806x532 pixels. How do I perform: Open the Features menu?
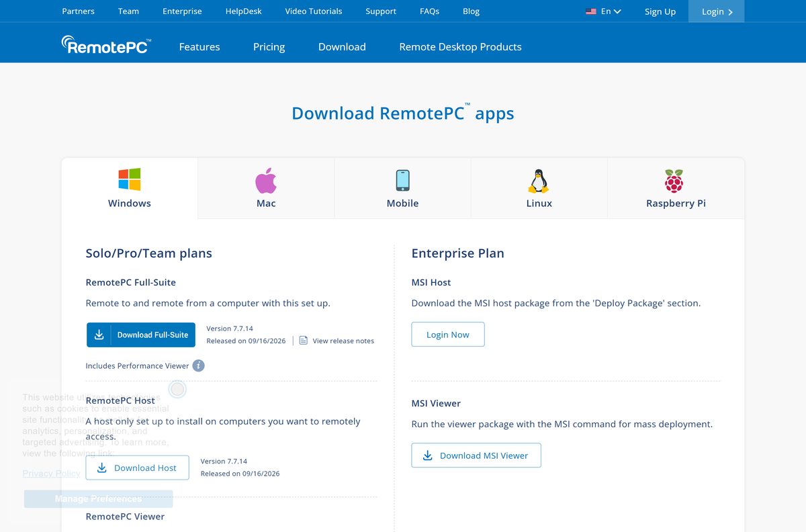(199, 47)
